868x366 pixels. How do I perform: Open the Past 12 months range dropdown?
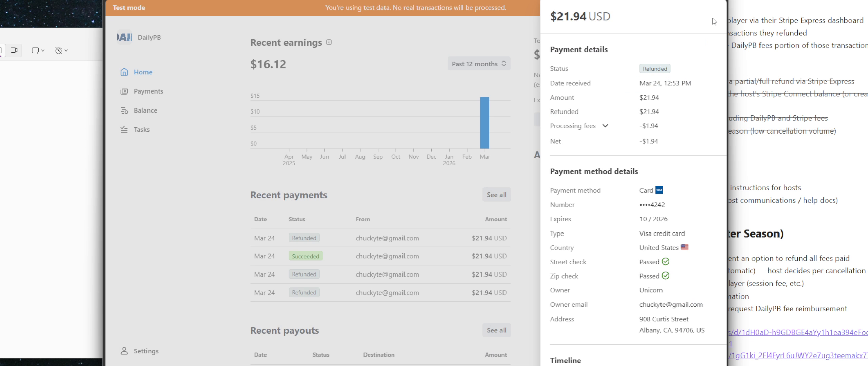(x=479, y=64)
